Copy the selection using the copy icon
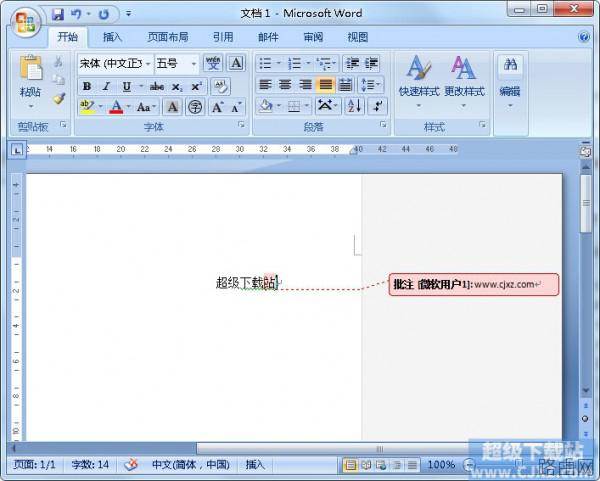 pos(58,80)
